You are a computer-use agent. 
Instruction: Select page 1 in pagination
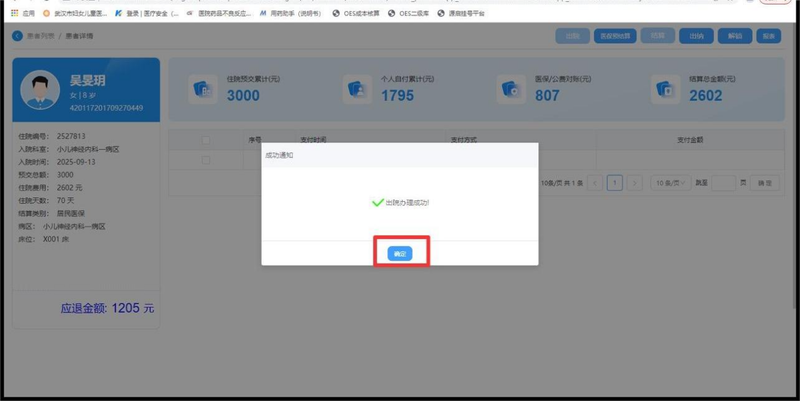(615, 183)
